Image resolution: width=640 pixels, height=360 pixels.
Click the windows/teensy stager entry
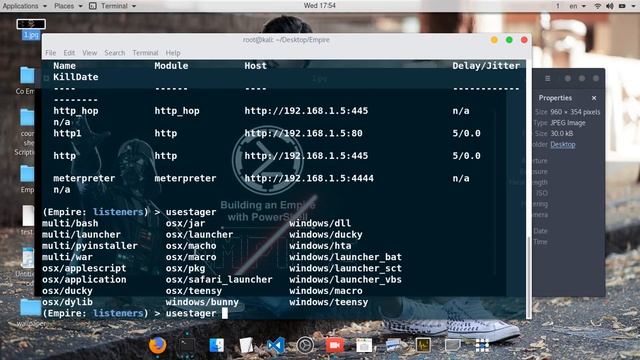(x=329, y=302)
